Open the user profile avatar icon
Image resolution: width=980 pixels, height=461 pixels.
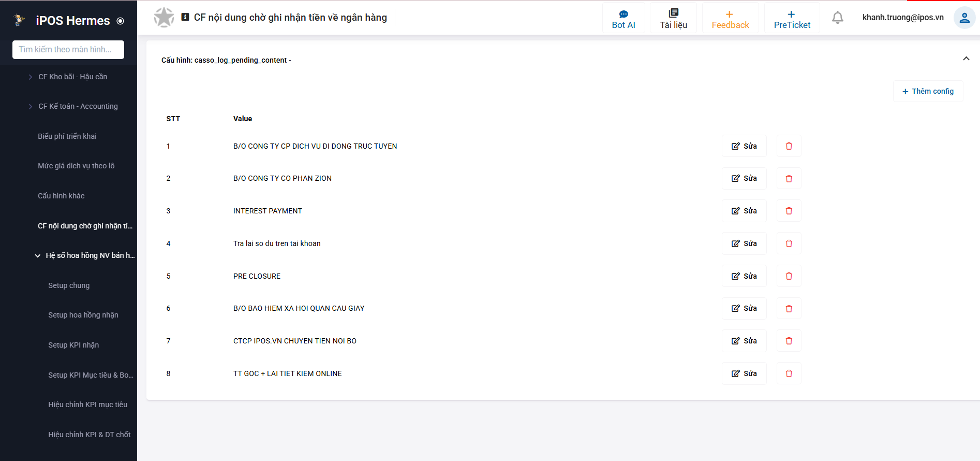(964, 18)
